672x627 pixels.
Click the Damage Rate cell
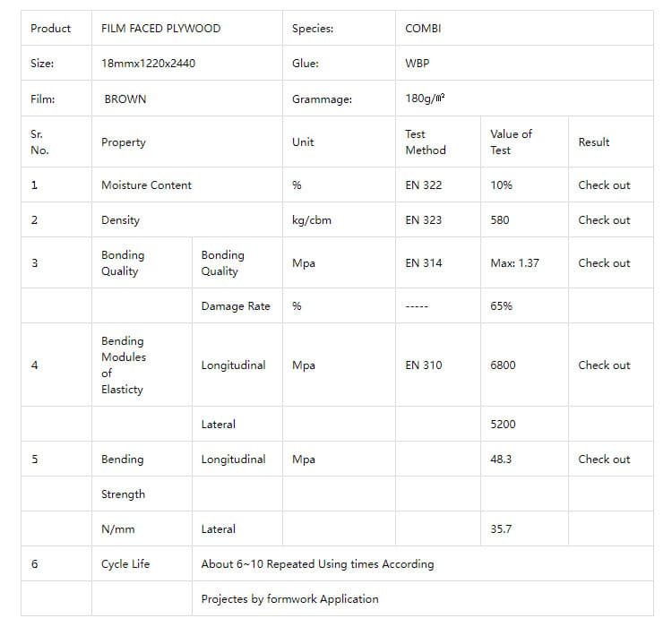(236, 306)
